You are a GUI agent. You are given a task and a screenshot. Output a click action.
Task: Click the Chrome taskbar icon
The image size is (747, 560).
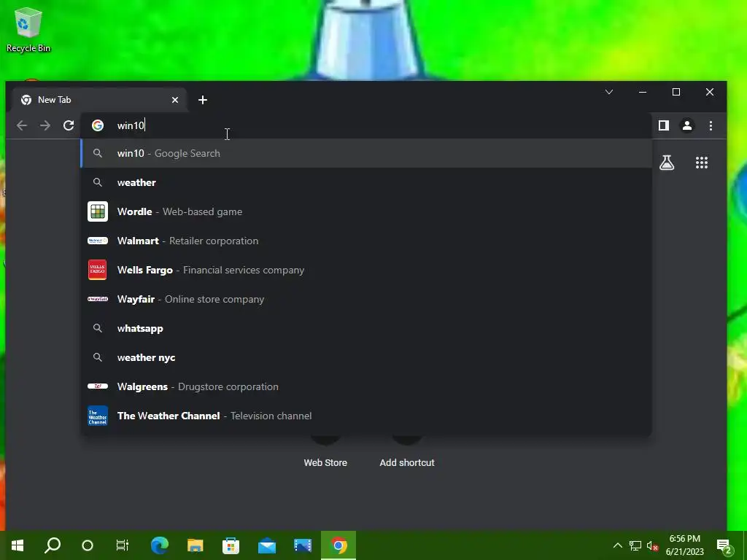pyautogui.click(x=338, y=545)
